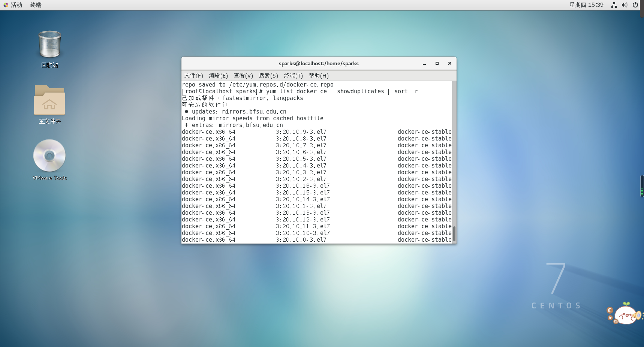Open the 文件(F) menu
The height and width of the screenshot is (347, 644).
[193, 76]
